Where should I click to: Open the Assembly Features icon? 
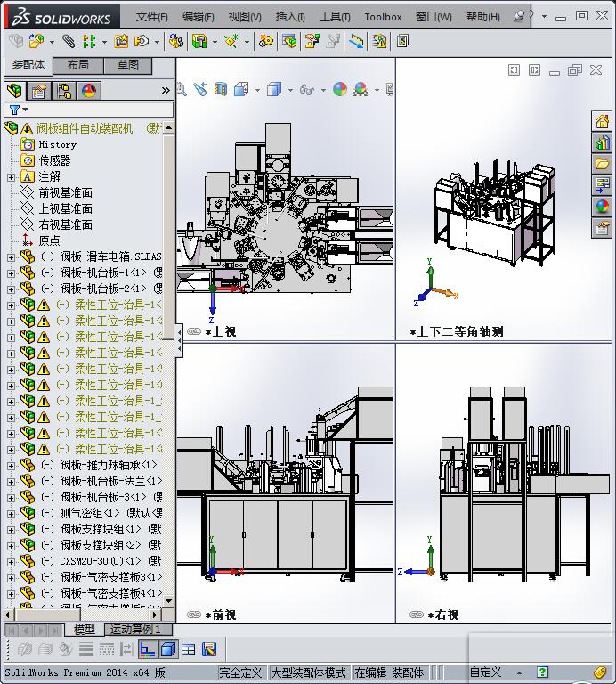click(x=199, y=42)
